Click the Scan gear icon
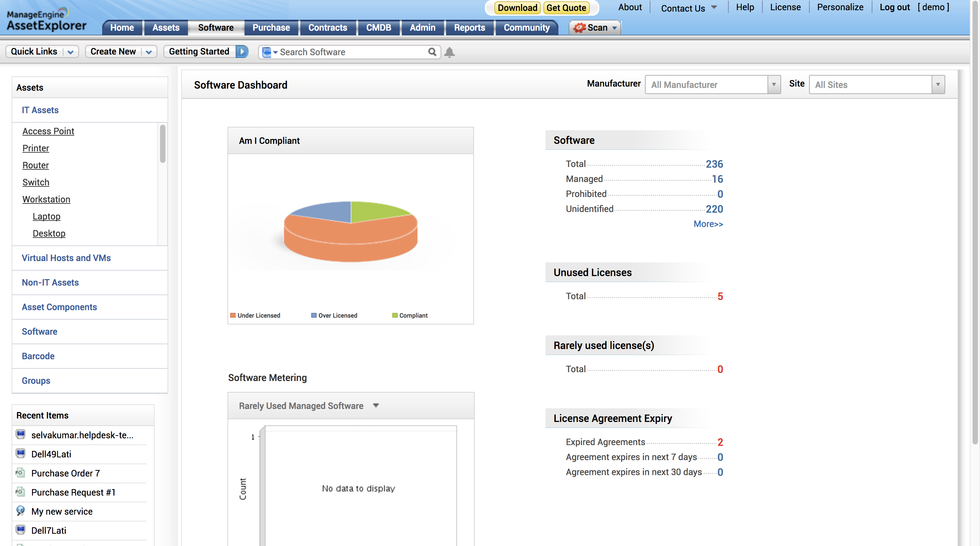 coord(579,28)
